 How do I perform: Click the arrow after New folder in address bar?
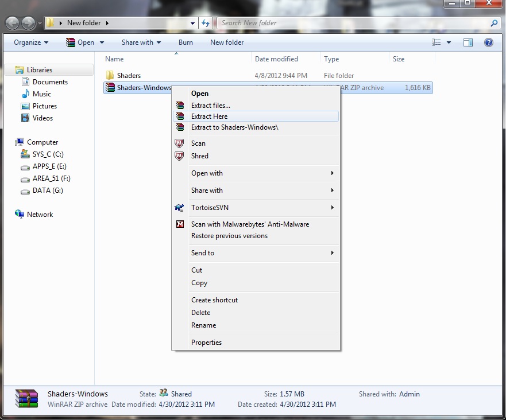[x=107, y=23]
